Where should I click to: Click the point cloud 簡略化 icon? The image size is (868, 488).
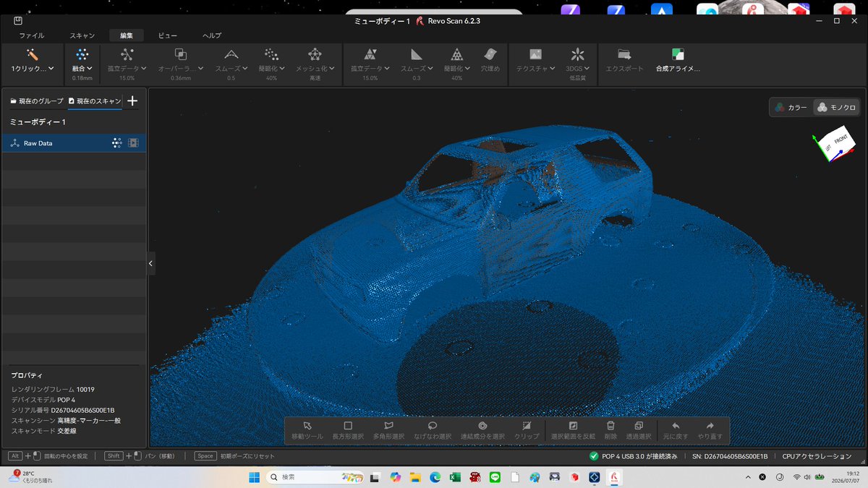tap(271, 54)
